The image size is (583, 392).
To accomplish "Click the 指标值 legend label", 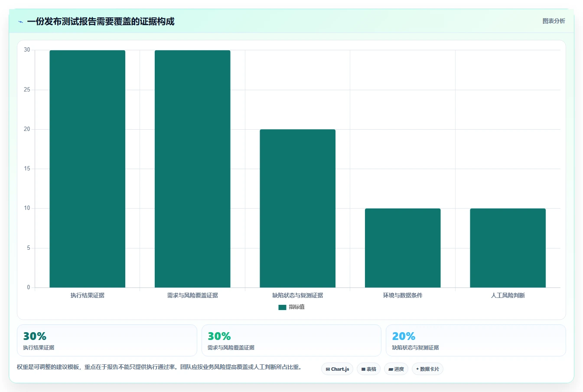I will (x=297, y=307).
